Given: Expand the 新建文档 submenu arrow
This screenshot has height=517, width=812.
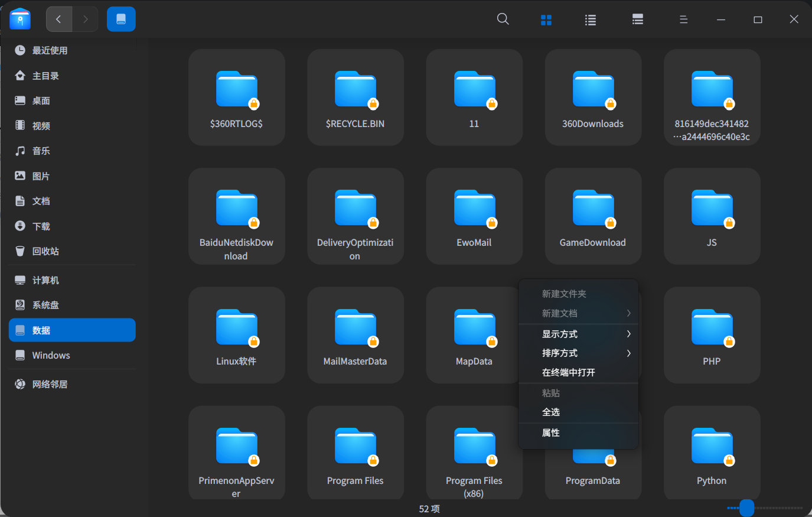Looking at the screenshot, I should point(629,313).
